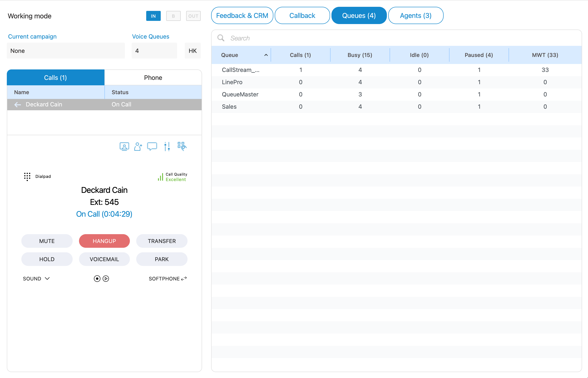Select the CallStream_... queue row

[396, 70]
